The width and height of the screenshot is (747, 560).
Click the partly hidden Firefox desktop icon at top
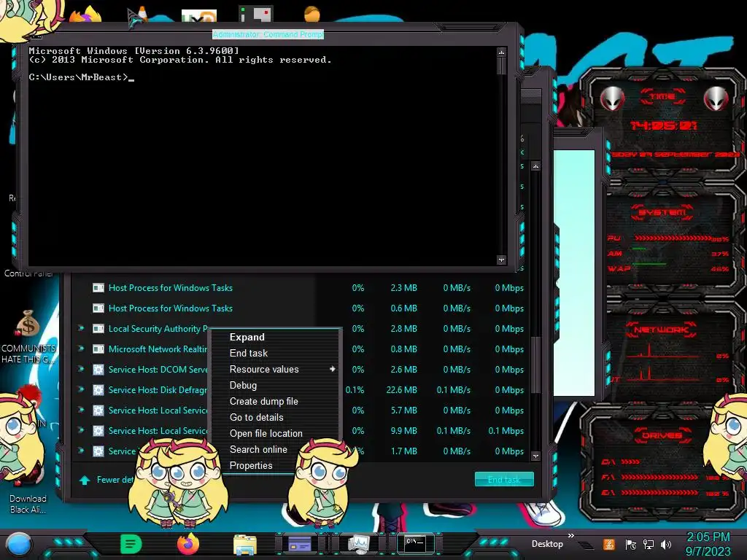pyautogui.click(x=86, y=15)
